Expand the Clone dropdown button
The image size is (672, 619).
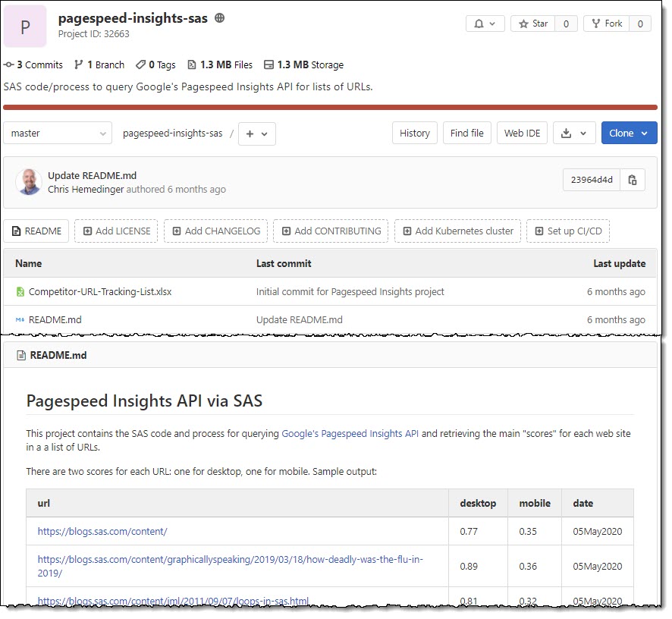[629, 134]
